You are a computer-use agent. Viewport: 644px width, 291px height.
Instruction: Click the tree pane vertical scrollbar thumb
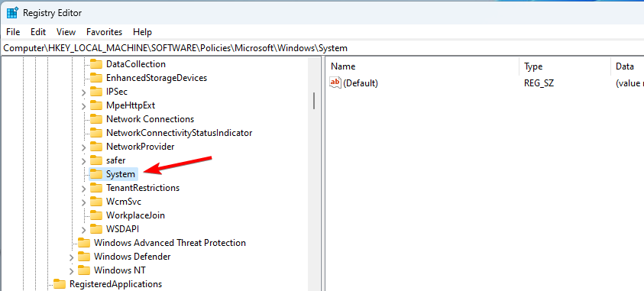[314, 101]
